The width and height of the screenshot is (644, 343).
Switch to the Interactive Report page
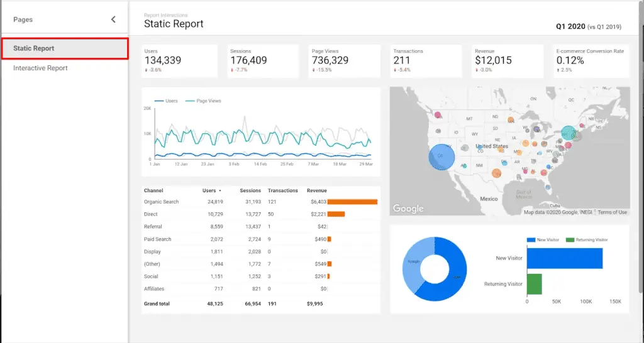pyautogui.click(x=40, y=68)
